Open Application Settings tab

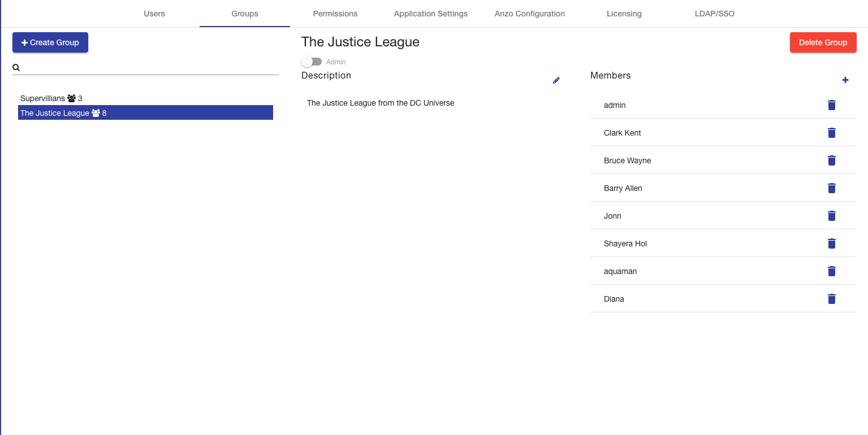coord(431,14)
